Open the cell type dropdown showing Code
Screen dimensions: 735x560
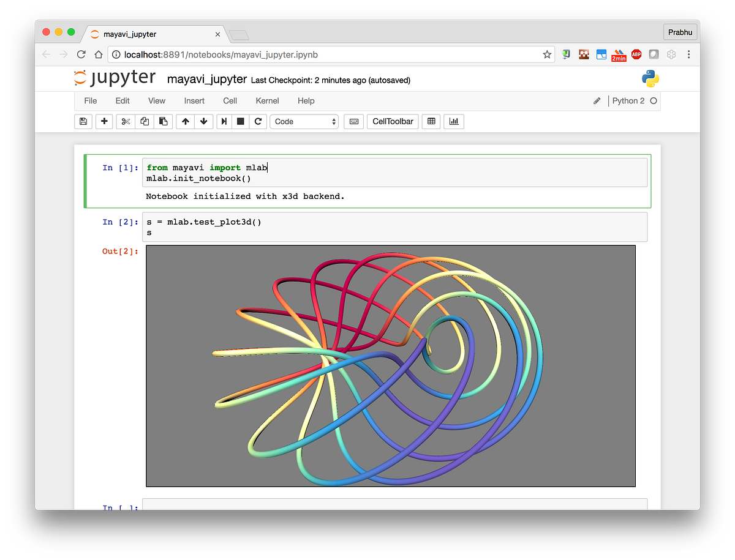304,121
